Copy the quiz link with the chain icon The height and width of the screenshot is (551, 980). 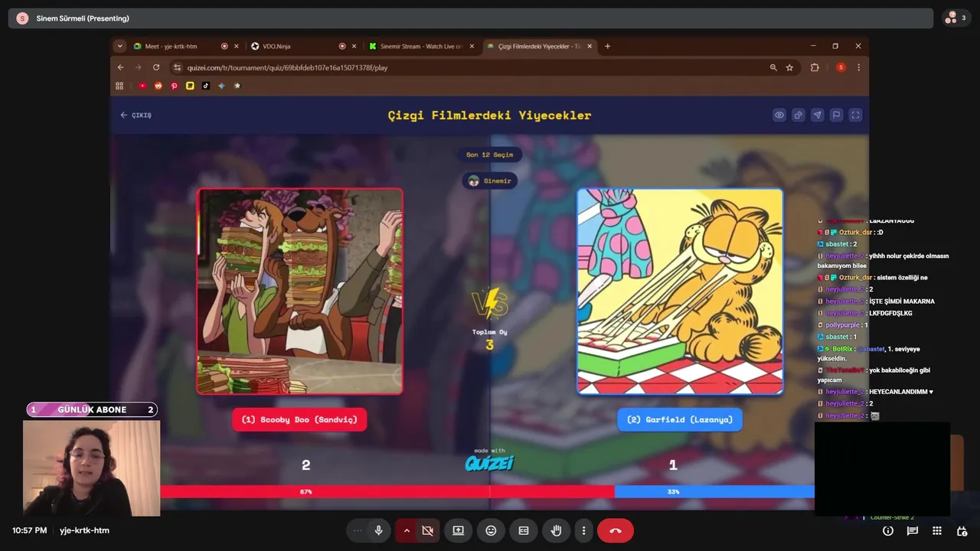[x=799, y=116]
